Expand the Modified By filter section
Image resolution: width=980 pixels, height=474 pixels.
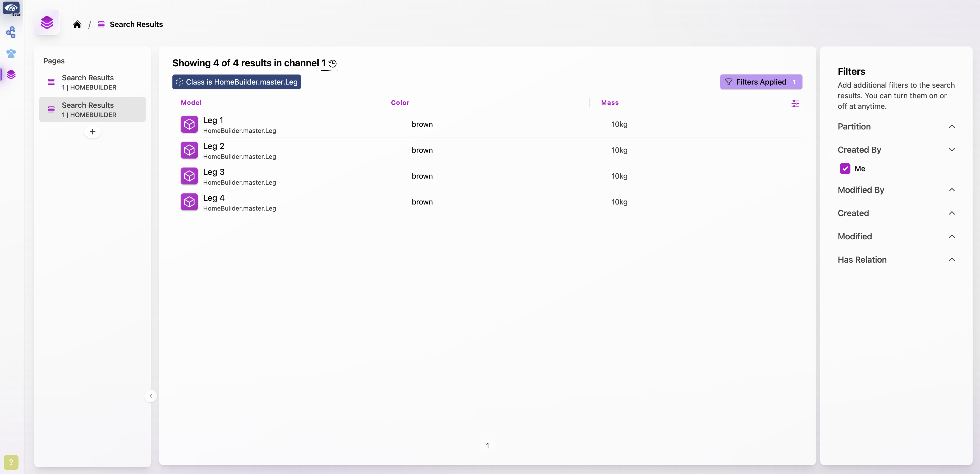[x=896, y=190]
